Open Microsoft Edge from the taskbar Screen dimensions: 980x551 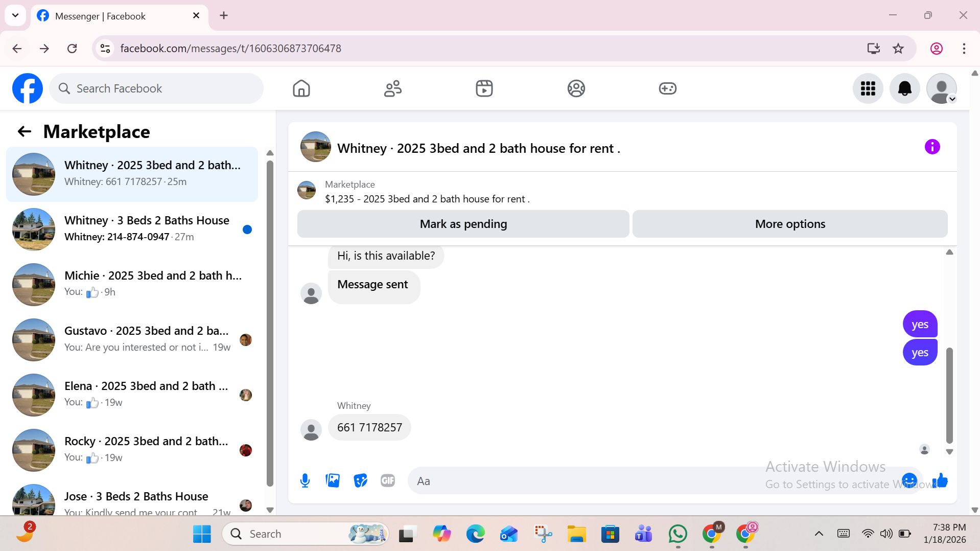point(475,534)
